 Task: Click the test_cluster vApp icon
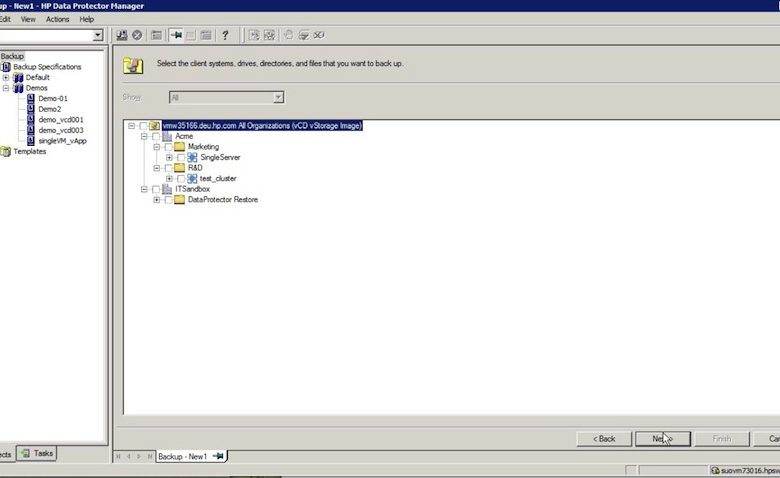coord(192,178)
